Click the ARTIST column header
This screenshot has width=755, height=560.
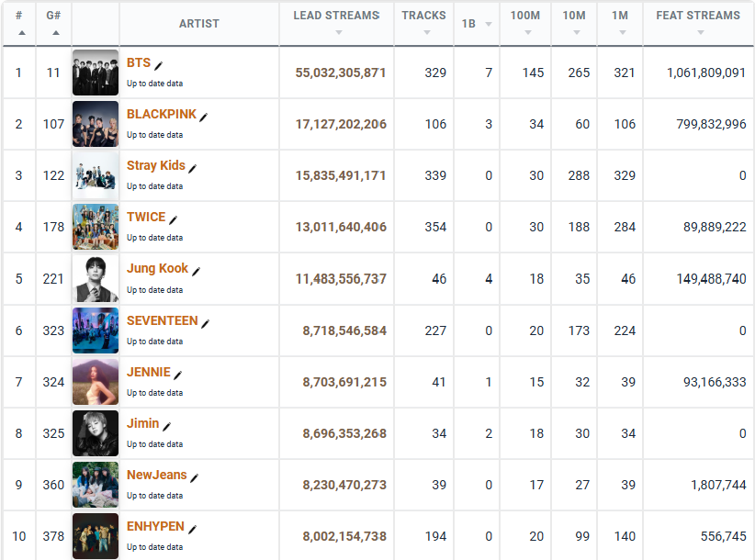tap(199, 24)
